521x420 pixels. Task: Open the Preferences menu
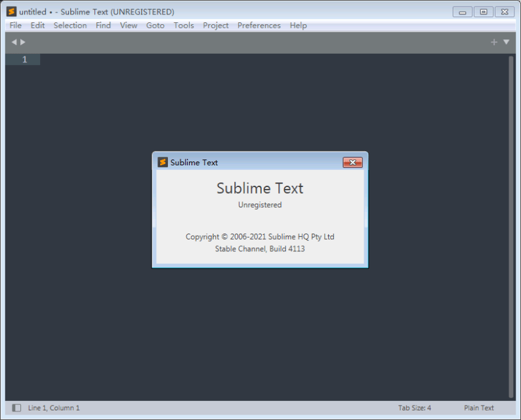tap(259, 26)
